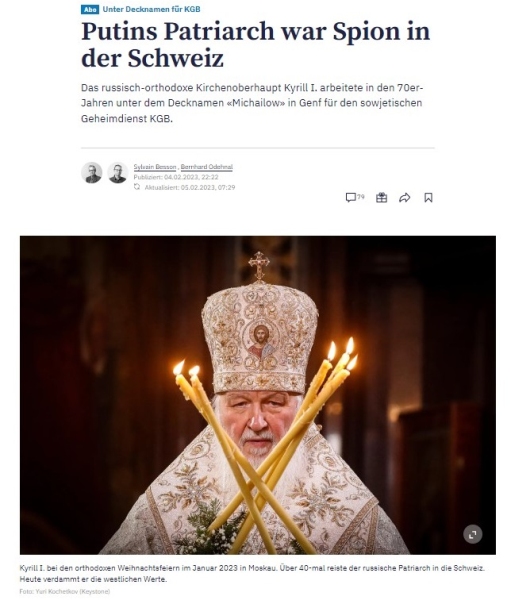The image size is (511, 600).
Task: Click the Abo subscription badge
Action: pos(90,9)
